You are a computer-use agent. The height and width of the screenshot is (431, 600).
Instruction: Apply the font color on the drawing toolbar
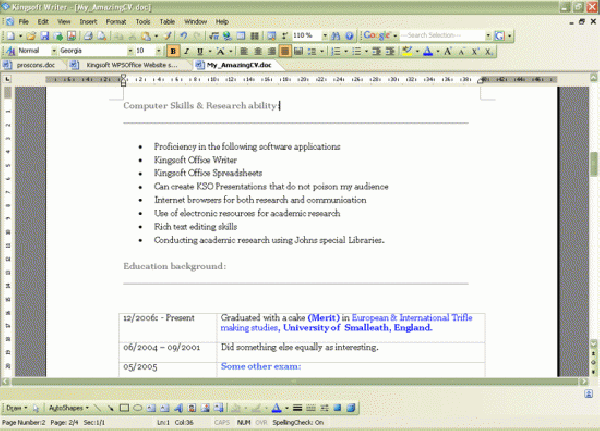click(x=276, y=408)
